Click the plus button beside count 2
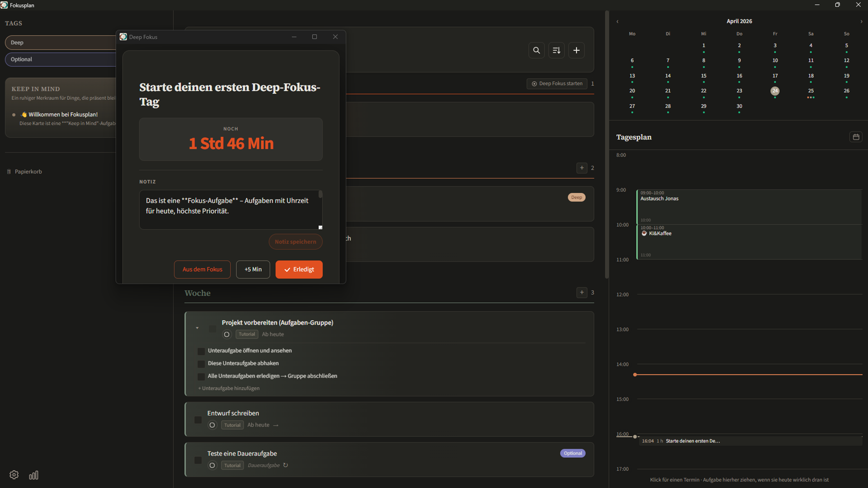This screenshot has width=868, height=488. [x=582, y=168]
